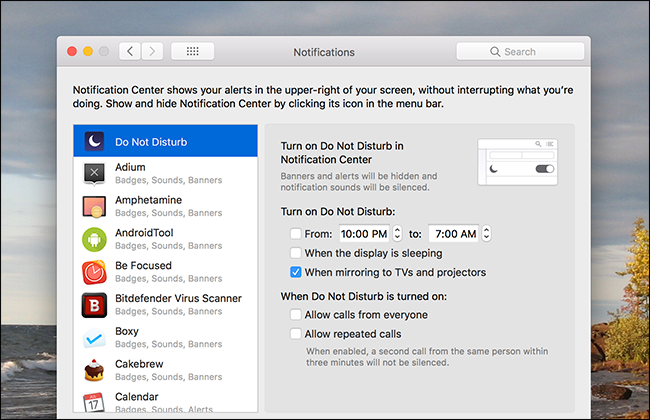Go forward with the right chevron button
Image resolution: width=650 pixels, height=420 pixels.
(x=152, y=51)
